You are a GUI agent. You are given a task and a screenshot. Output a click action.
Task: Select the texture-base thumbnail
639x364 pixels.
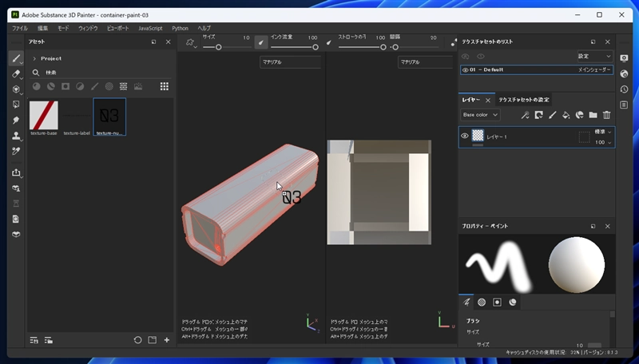pyautogui.click(x=44, y=115)
